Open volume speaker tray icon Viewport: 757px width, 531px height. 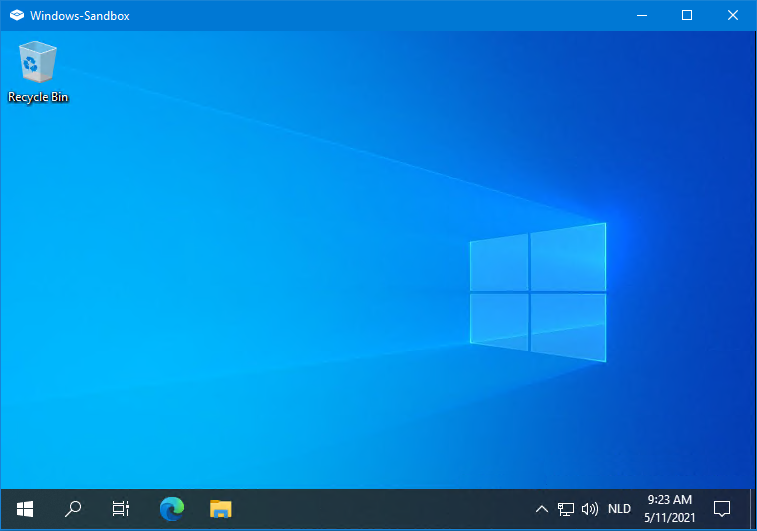pos(589,509)
